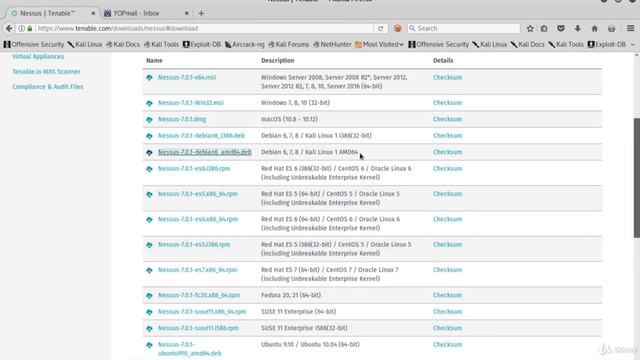
Task: Select the 'SUSE 11 Enterprise (64-bit)' description
Action: [x=298, y=311]
